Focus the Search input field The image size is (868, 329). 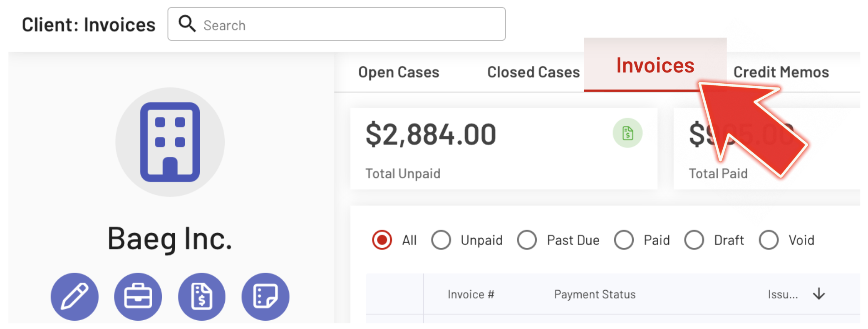[x=350, y=25]
